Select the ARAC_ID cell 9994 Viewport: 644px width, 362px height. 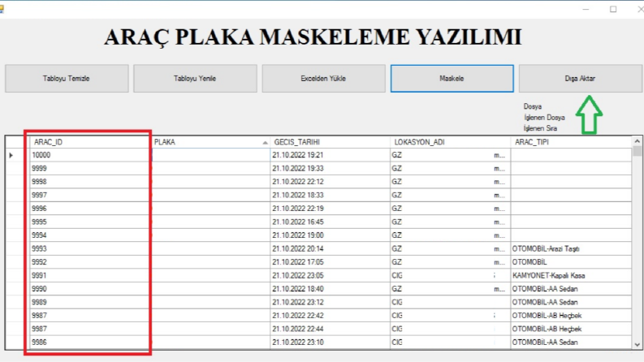pyautogui.click(x=91, y=235)
